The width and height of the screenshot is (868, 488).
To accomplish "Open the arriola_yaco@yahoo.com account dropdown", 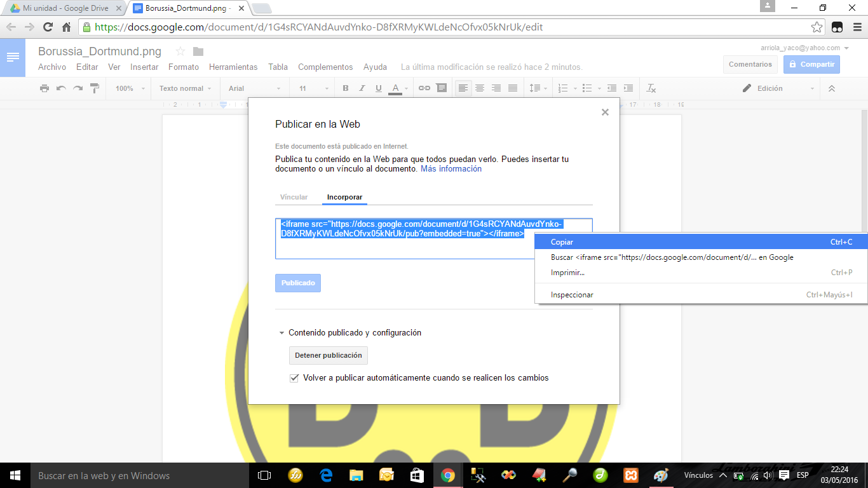I will pyautogui.click(x=804, y=48).
